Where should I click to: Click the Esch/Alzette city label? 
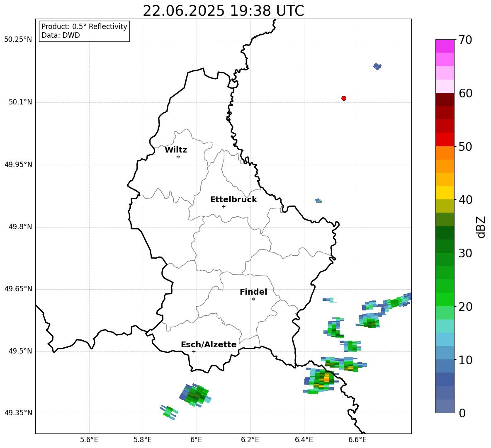click(209, 344)
